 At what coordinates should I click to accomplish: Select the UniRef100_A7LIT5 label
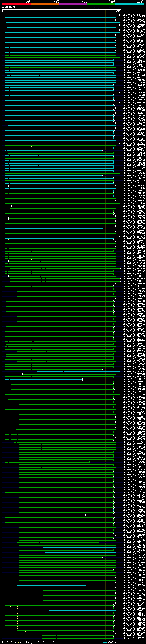134,123
